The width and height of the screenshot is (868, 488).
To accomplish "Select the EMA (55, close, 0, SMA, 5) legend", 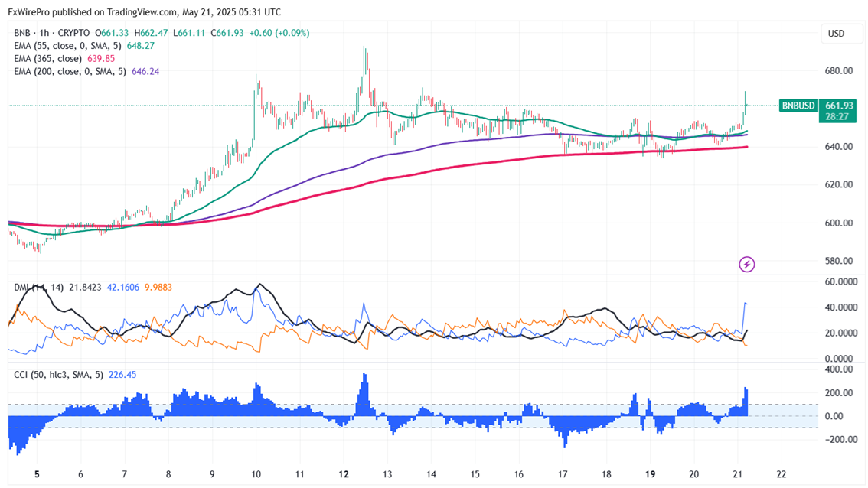I will pos(67,46).
